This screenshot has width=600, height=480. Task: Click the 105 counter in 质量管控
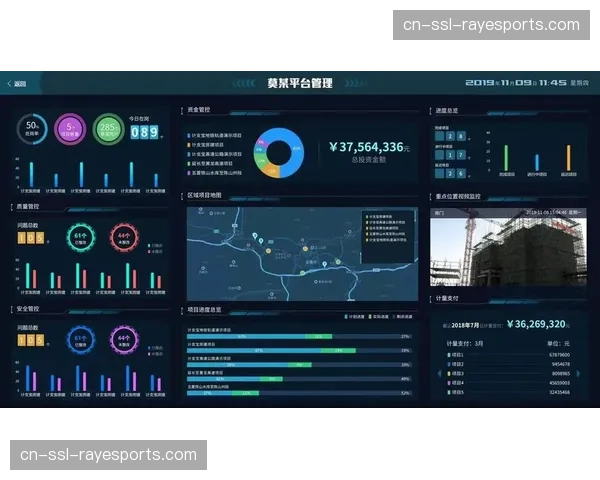pyautogui.click(x=31, y=238)
